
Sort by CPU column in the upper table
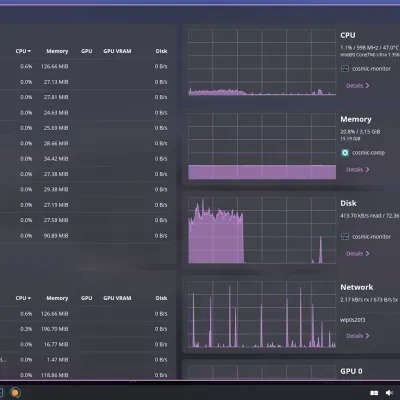coord(23,51)
